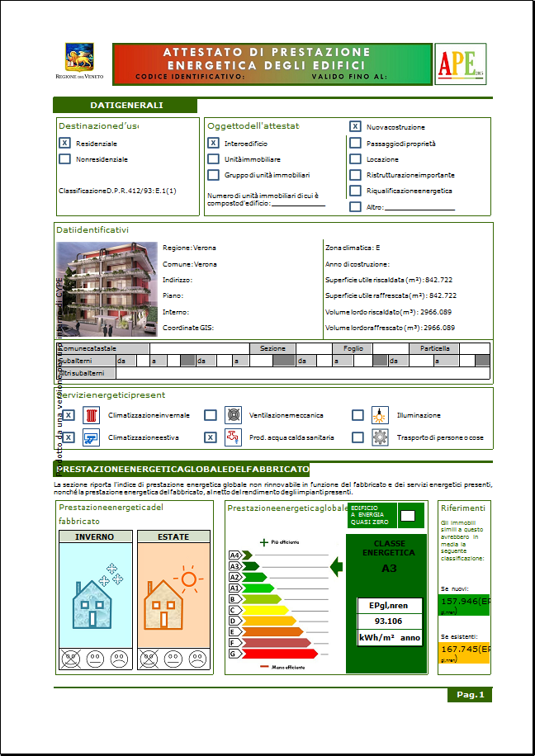
Task: Click the blank line for number of unità immobiliari
Action: point(299,204)
